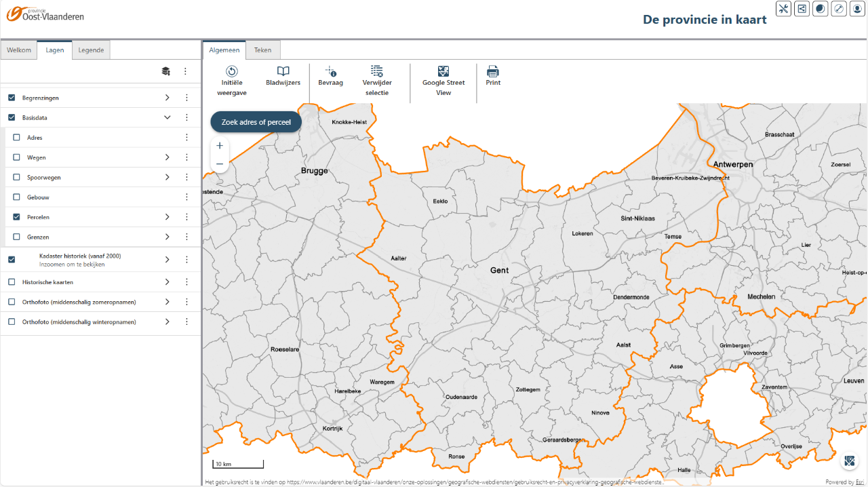Click the Print tool
The width and height of the screenshot is (868, 487).
[x=493, y=76]
